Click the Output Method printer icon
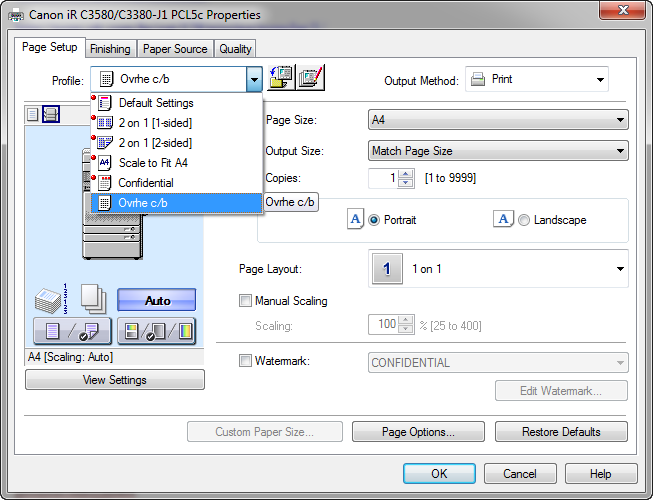Screen dimensions: 653x500 (478, 79)
